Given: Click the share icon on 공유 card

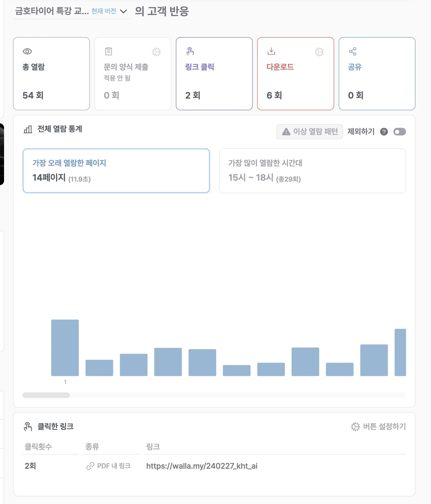Looking at the screenshot, I should click(x=353, y=51).
